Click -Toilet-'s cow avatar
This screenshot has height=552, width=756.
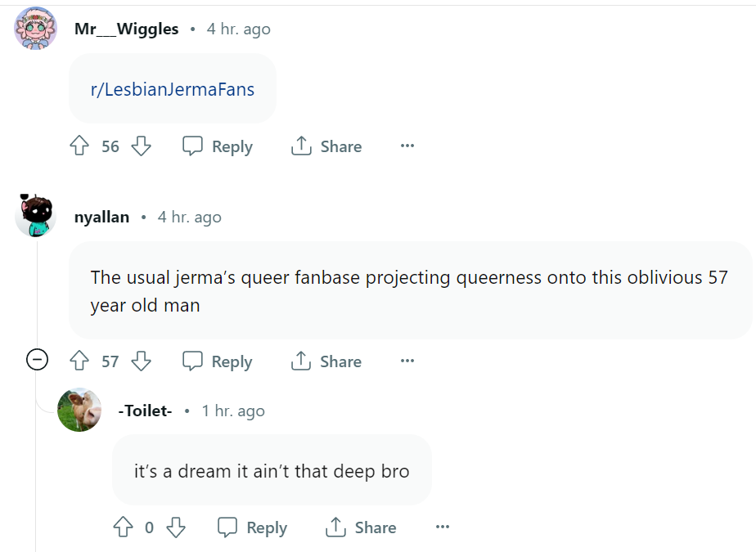click(79, 410)
